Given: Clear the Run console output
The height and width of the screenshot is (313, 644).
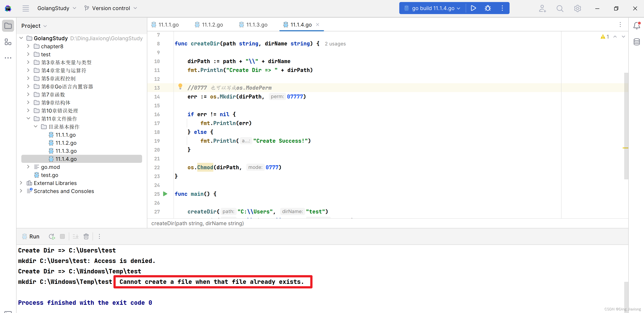Looking at the screenshot, I should [x=86, y=237].
